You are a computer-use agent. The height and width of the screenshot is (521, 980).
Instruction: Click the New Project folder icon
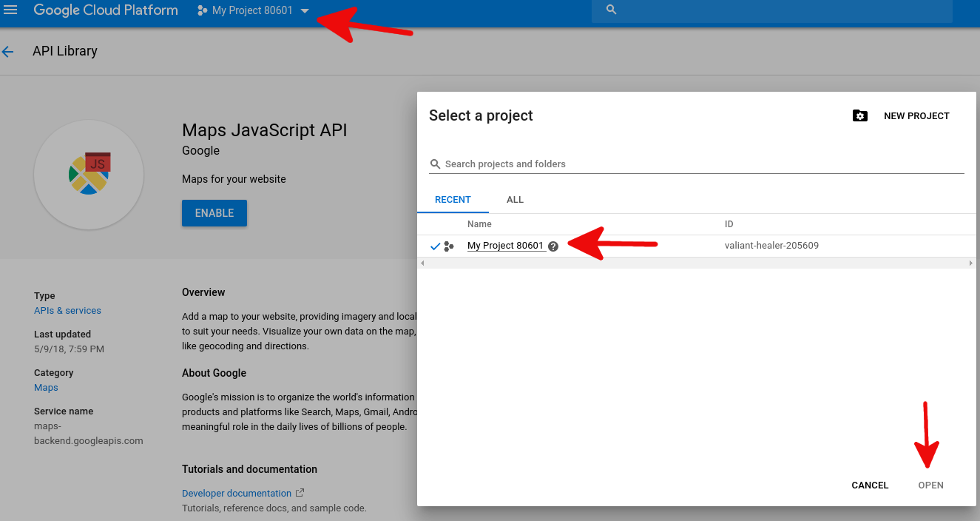[x=859, y=116]
